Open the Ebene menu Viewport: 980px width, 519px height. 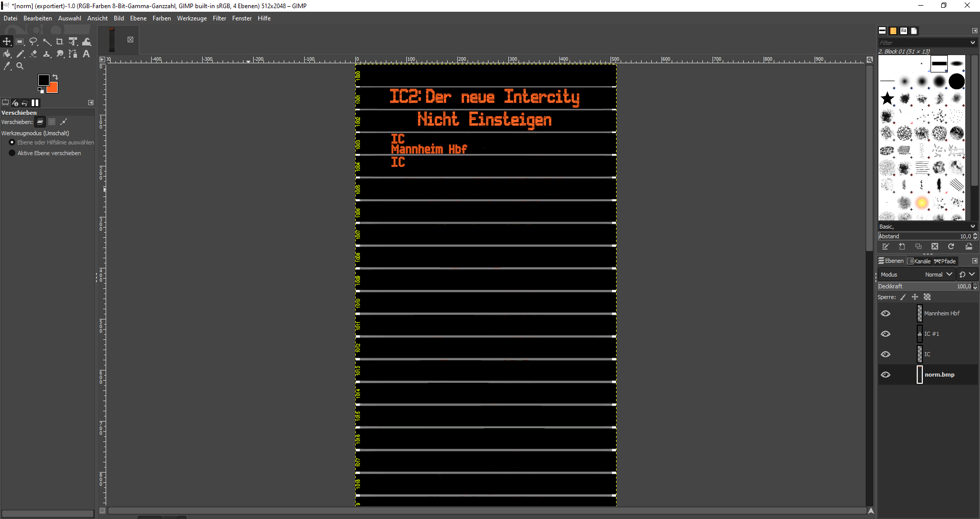coord(138,18)
